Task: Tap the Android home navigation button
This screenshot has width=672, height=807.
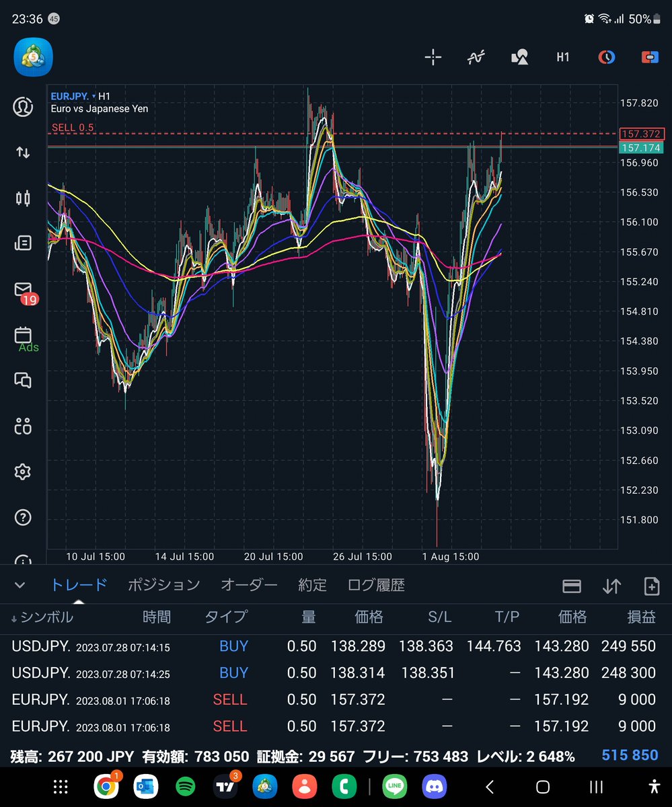Action: [x=543, y=786]
